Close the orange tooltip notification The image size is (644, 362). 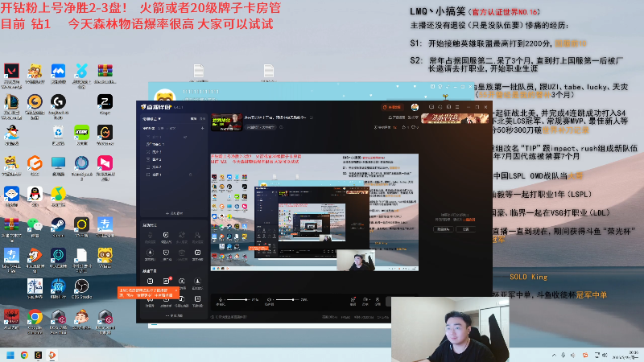[x=176, y=290]
